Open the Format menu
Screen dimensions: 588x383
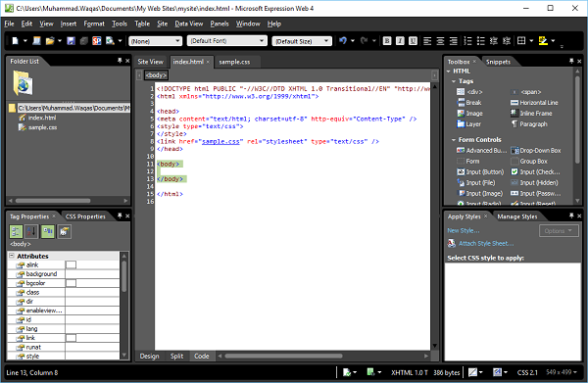[94, 24]
